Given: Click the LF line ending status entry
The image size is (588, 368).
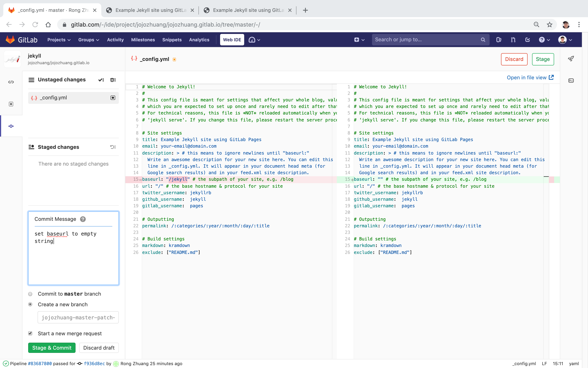Looking at the screenshot, I should coord(544,363).
